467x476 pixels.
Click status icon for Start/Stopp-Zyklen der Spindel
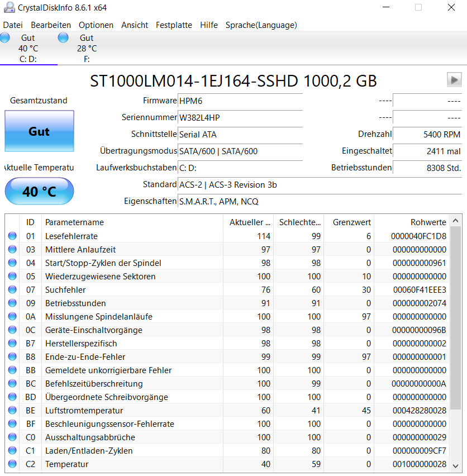pyautogui.click(x=12, y=263)
